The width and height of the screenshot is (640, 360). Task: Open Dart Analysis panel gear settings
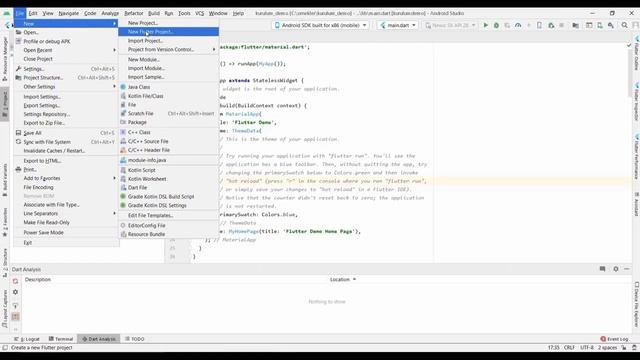(x=16, y=292)
